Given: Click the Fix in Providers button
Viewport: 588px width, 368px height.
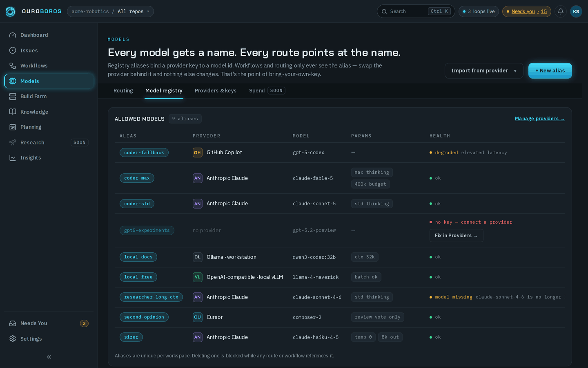Looking at the screenshot, I should (456, 236).
